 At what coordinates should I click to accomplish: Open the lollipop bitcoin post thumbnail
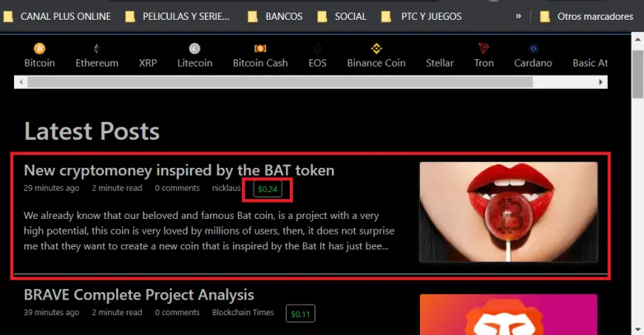[508, 212]
